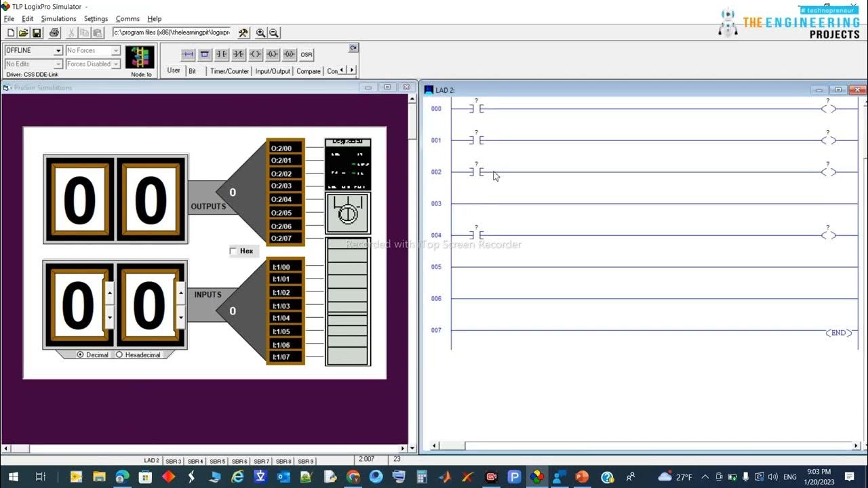Click the instruction palette refresh icon

click(353, 48)
